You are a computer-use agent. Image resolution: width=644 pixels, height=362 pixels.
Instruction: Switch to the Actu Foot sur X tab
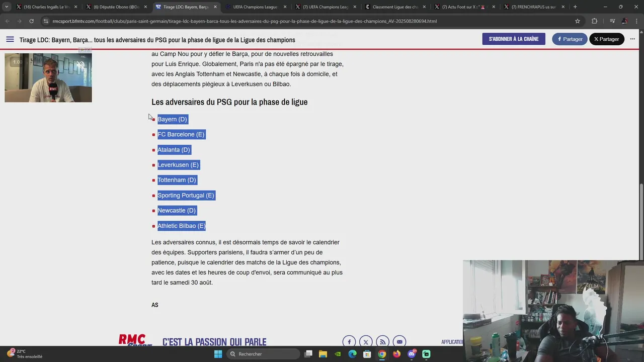point(464,7)
